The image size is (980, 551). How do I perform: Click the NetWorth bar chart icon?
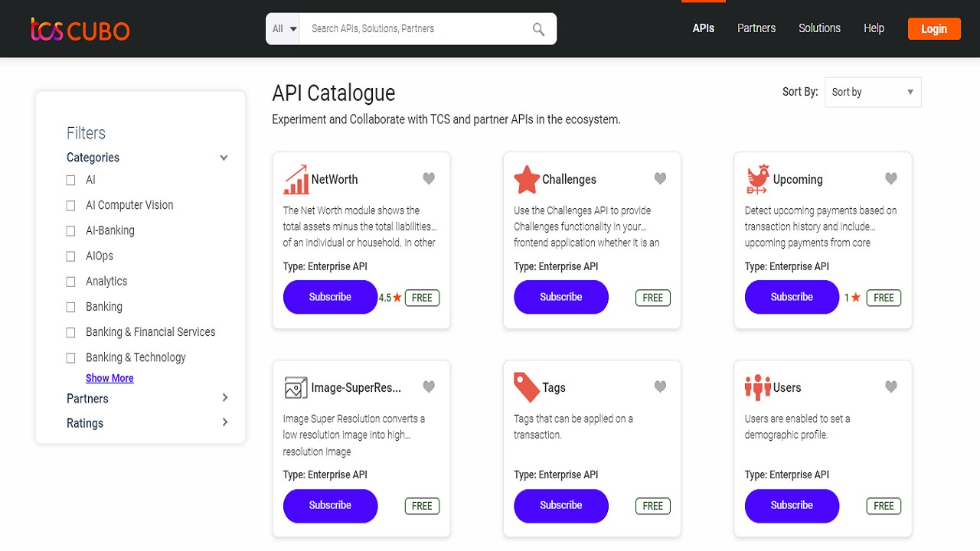296,179
